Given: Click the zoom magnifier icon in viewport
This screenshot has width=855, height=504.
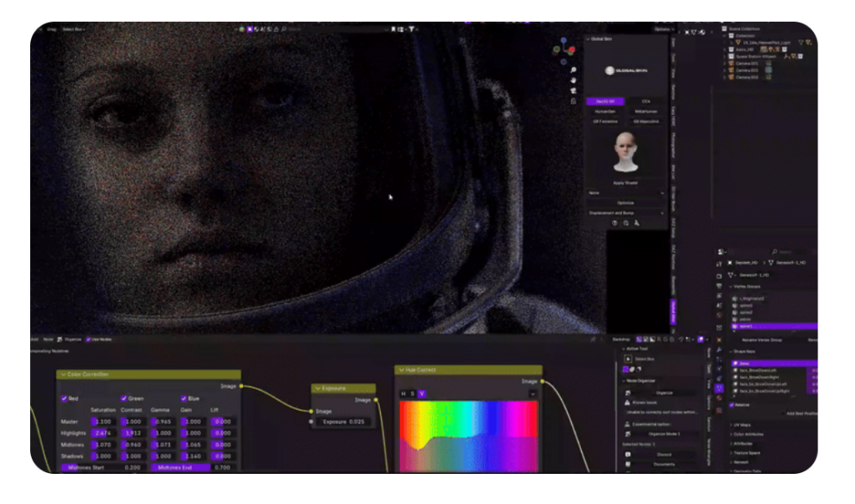Looking at the screenshot, I should 573,70.
